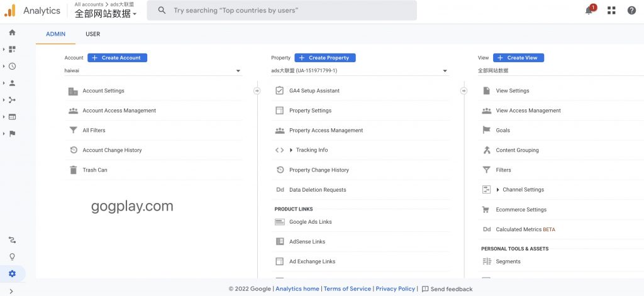
Task: Open the Analytics home link
Action: tap(297, 289)
